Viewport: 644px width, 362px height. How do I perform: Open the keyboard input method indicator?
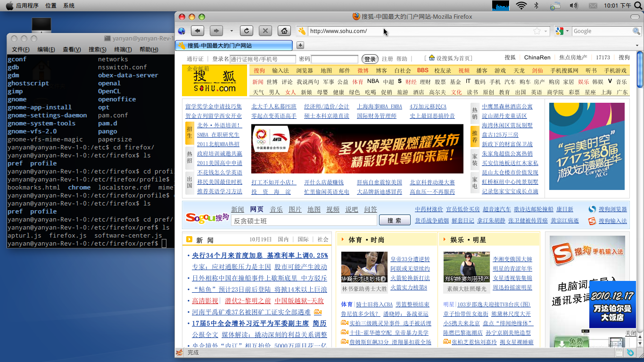(x=555, y=5)
